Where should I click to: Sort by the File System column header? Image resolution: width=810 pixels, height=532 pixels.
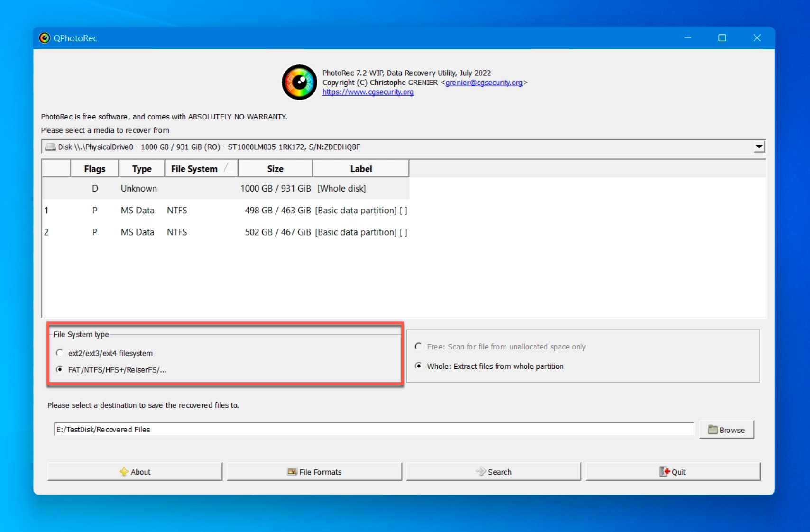point(201,169)
